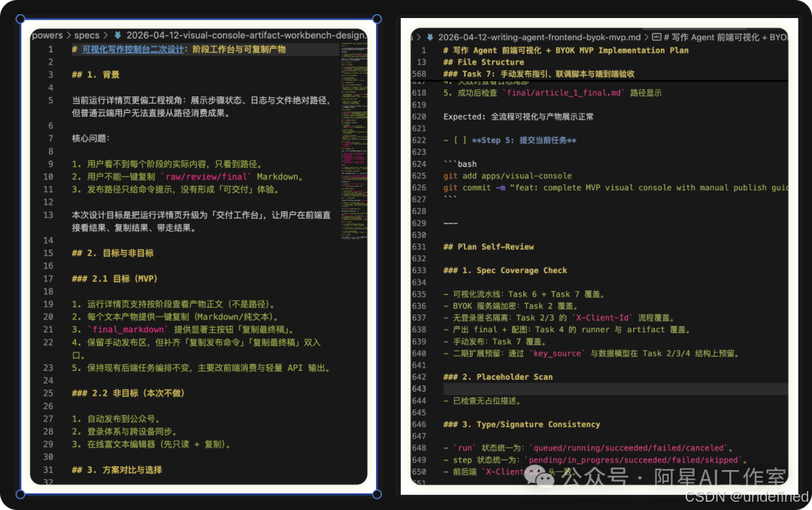Click chevron after 'specs' breadcrumb
812x510 pixels.
point(106,35)
